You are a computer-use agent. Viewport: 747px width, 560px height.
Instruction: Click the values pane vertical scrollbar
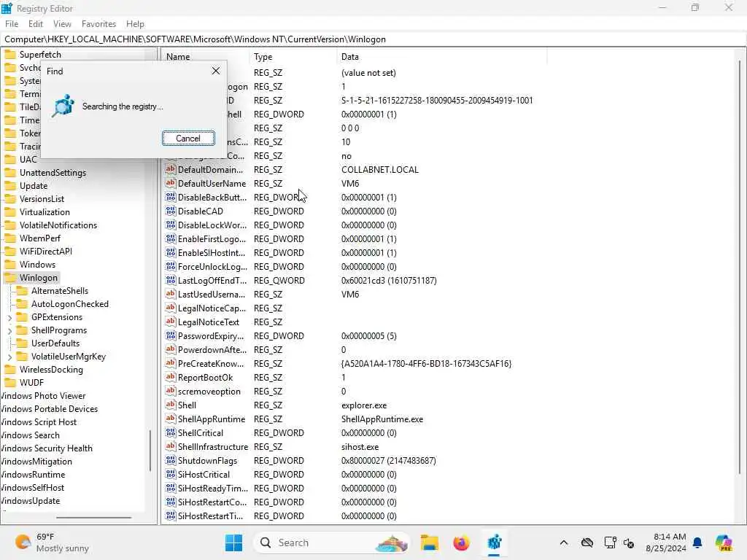coord(740,267)
